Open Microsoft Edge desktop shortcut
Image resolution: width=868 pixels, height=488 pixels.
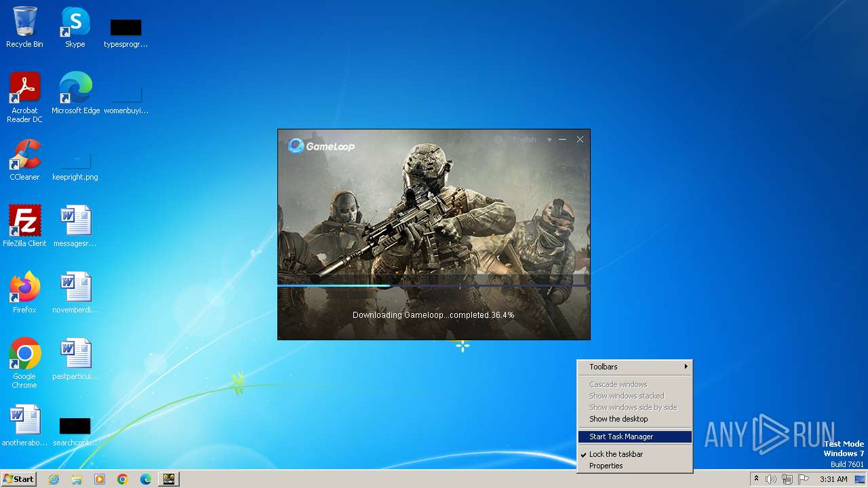click(75, 94)
